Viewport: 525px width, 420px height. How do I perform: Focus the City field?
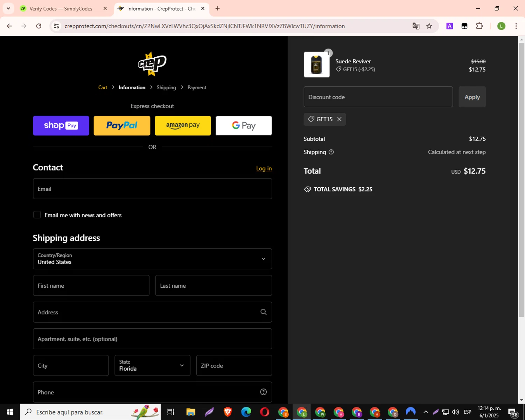pyautogui.click(x=71, y=365)
